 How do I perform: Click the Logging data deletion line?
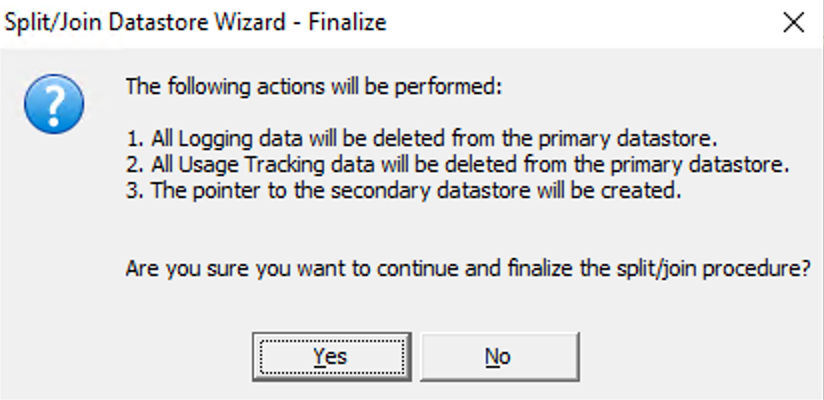(422, 139)
